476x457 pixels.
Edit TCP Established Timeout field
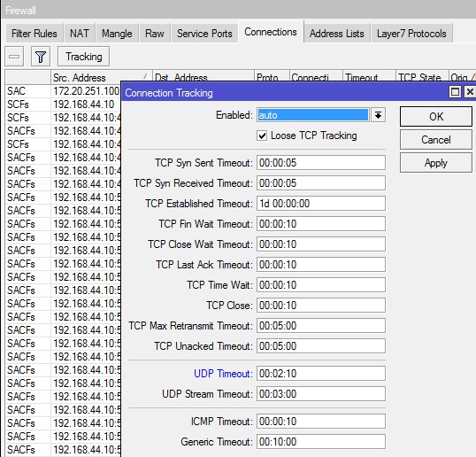click(321, 204)
